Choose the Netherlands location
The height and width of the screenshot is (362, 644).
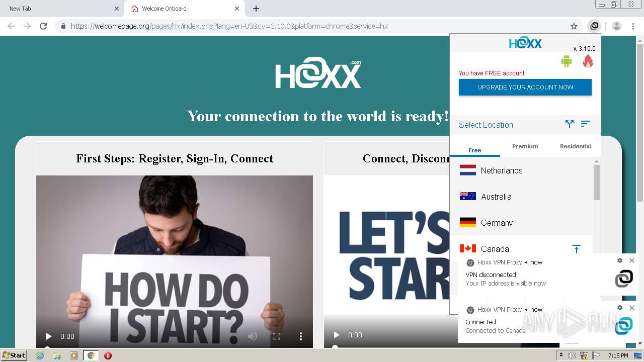(521, 170)
